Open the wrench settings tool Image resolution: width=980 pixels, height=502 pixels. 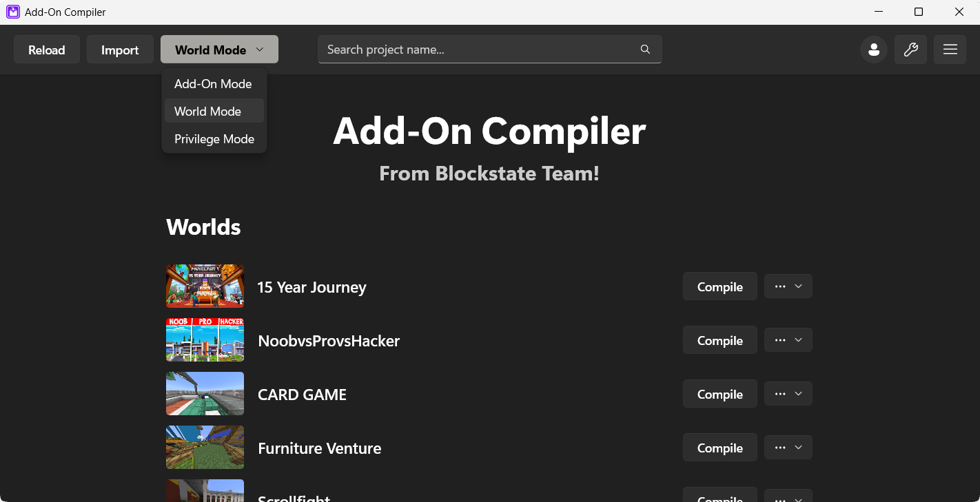pos(911,50)
